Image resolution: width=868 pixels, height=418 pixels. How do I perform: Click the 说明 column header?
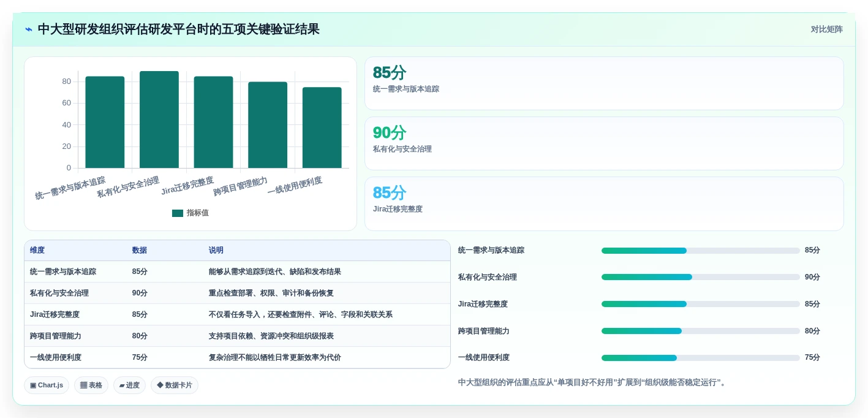(216, 251)
